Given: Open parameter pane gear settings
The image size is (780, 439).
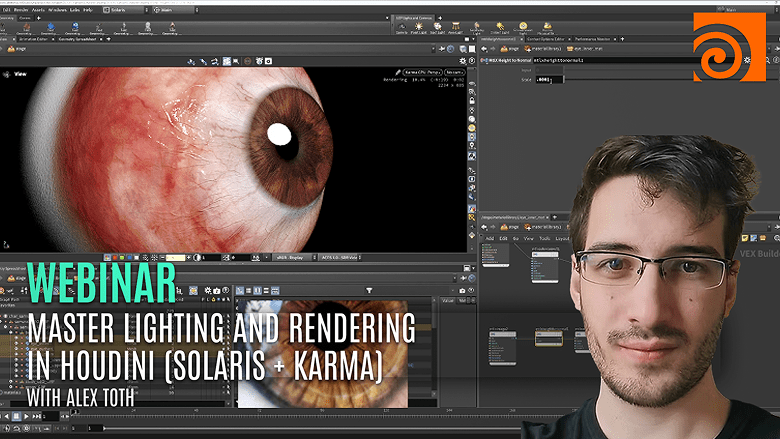Looking at the screenshot, I should tap(747, 60).
